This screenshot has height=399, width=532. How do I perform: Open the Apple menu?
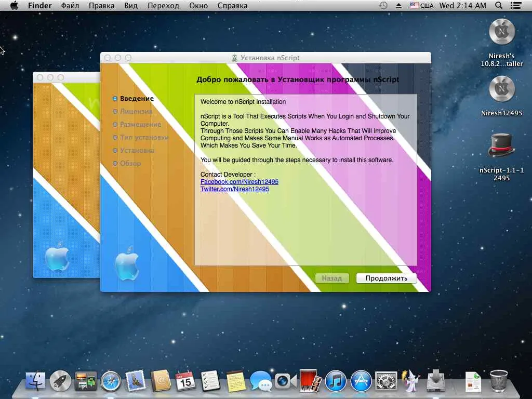click(14, 5)
